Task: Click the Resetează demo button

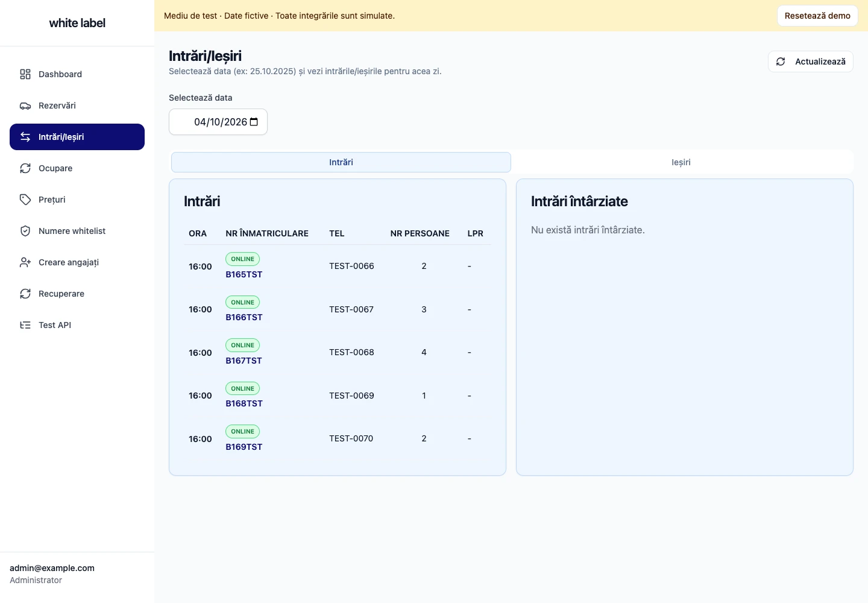Action: (817, 16)
